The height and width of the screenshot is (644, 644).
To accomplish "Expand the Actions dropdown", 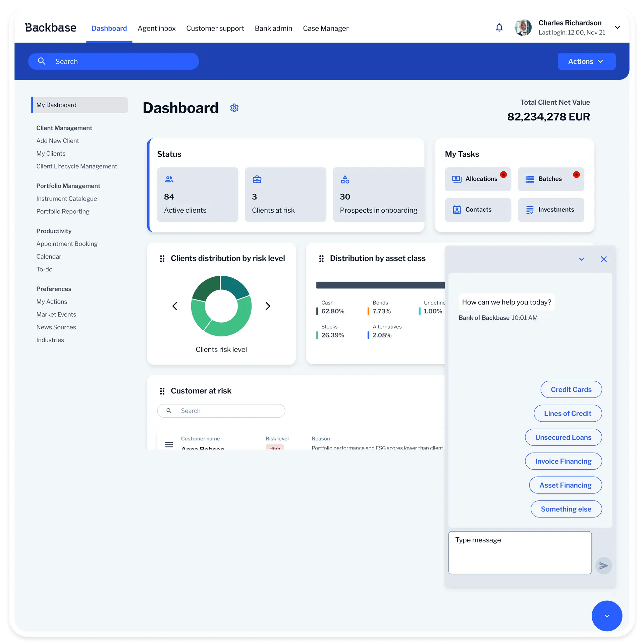I will [x=586, y=61].
